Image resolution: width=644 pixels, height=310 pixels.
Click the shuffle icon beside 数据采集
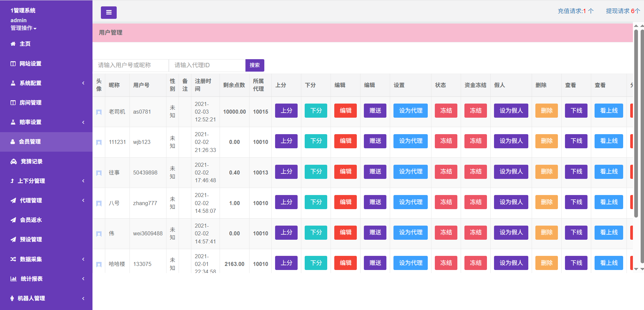coord(13,259)
